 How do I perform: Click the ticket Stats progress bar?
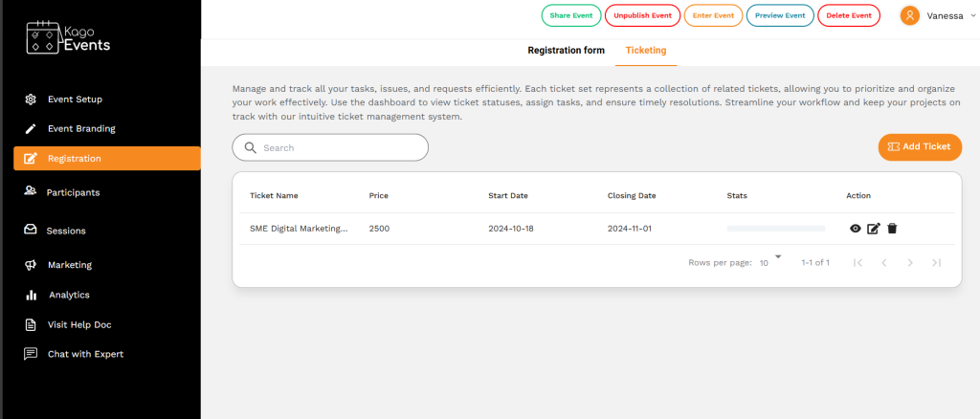click(775, 229)
